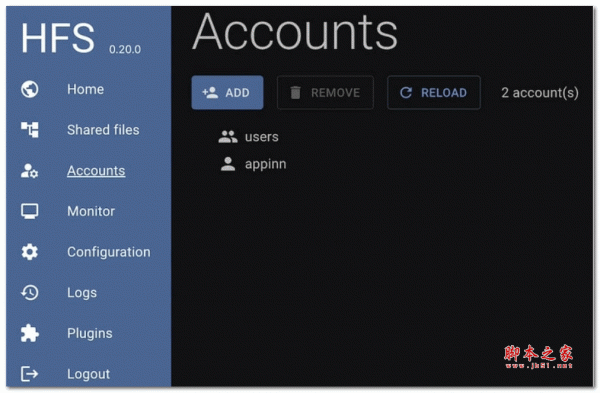Open the Home menu item
The height and width of the screenshot is (393, 600).
point(85,89)
